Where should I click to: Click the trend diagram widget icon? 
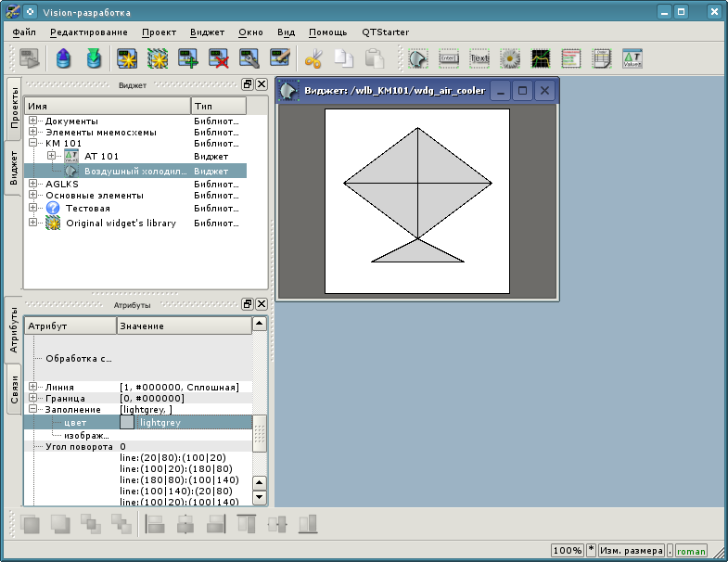[540, 59]
